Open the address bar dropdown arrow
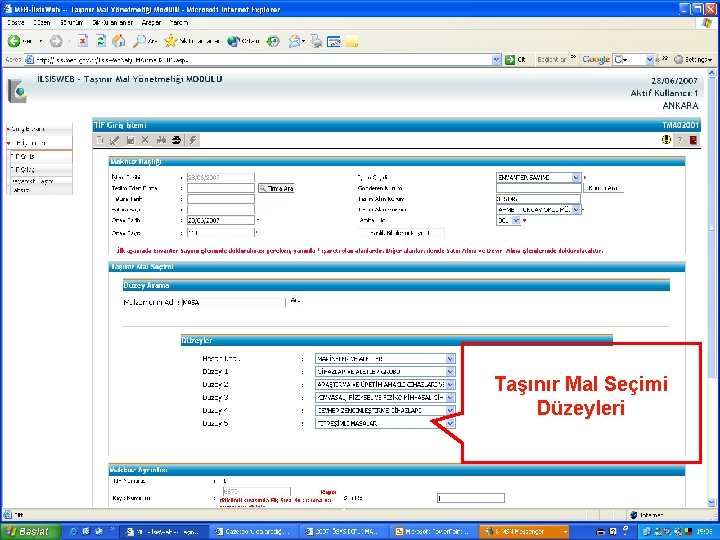Image resolution: width=720 pixels, height=540 pixels. tap(496, 60)
